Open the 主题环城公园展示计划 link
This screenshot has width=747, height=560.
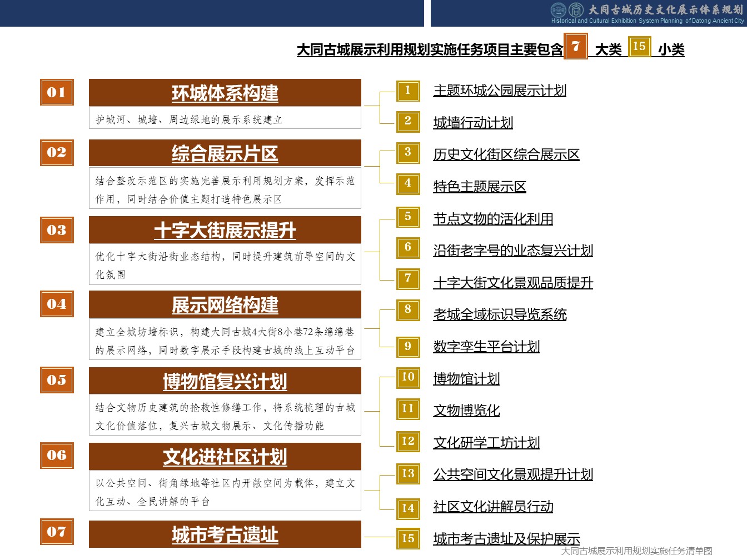pyautogui.click(x=500, y=91)
